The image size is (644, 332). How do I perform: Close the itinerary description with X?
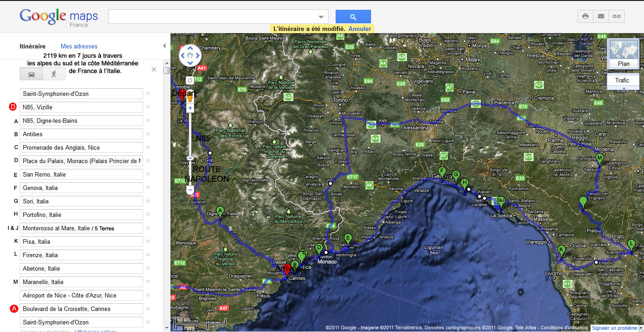[x=154, y=69]
